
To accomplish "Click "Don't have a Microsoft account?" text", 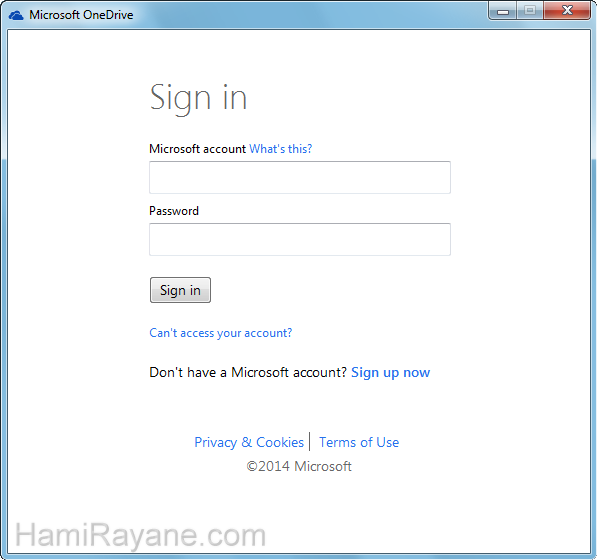I will pyautogui.click(x=248, y=372).
